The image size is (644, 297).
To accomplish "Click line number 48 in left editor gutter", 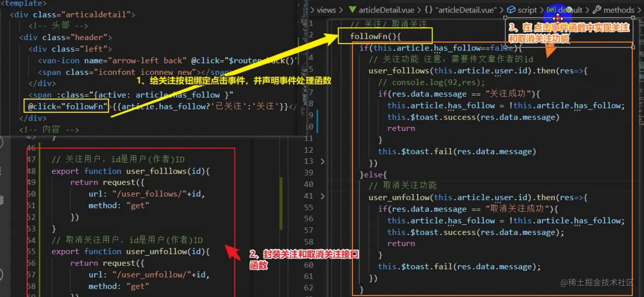I will 31,171.
